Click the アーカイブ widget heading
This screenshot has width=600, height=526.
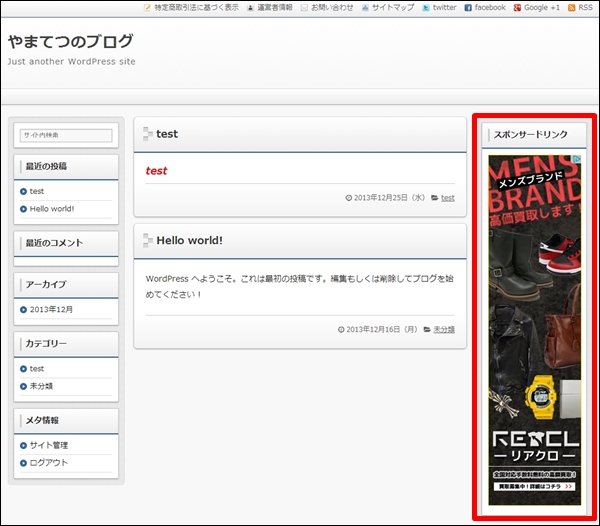pyautogui.click(x=46, y=285)
